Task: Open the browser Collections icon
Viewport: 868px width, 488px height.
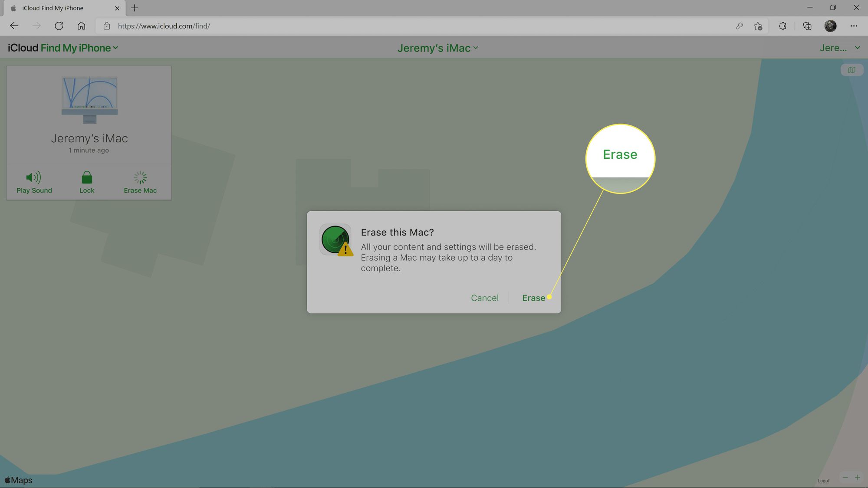Action: tap(807, 26)
